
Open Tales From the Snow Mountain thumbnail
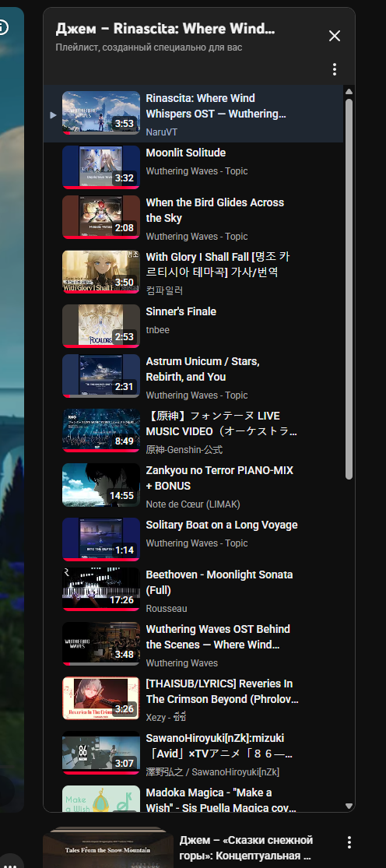(x=108, y=848)
